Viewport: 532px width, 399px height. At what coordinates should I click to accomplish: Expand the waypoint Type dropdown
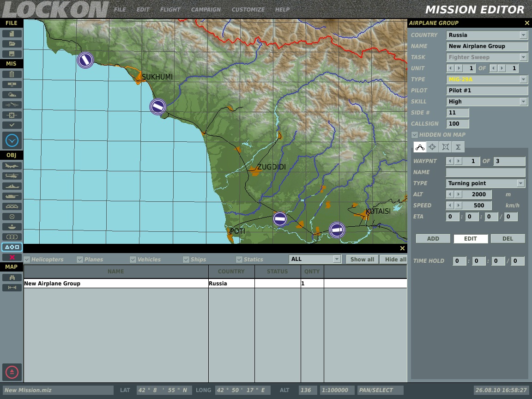pos(520,183)
